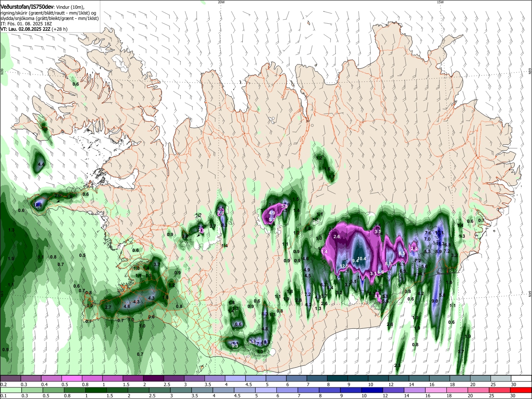Click the '10.4' precipitation value
Screen dimensions: 532x399
362,259
